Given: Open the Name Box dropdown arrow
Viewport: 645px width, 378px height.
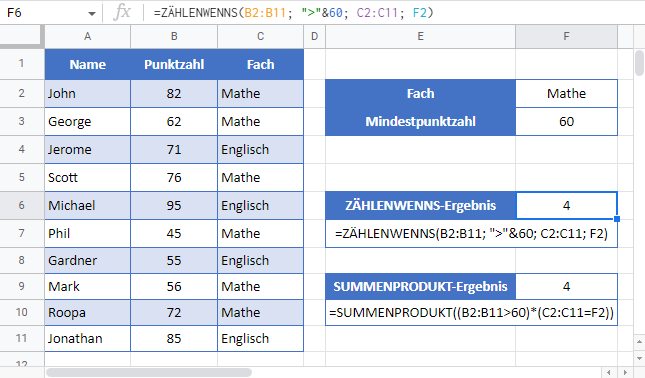Looking at the screenshot, I should point(91,14).
